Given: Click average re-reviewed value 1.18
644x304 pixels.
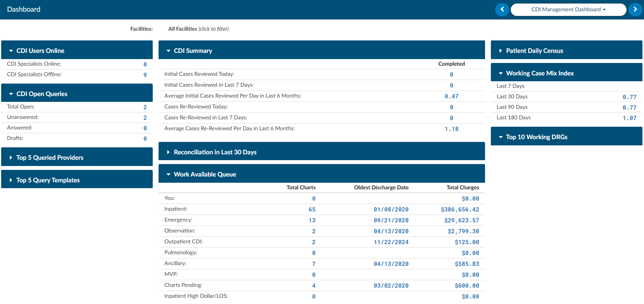Looking at the screenshot, I should (452, 129).
